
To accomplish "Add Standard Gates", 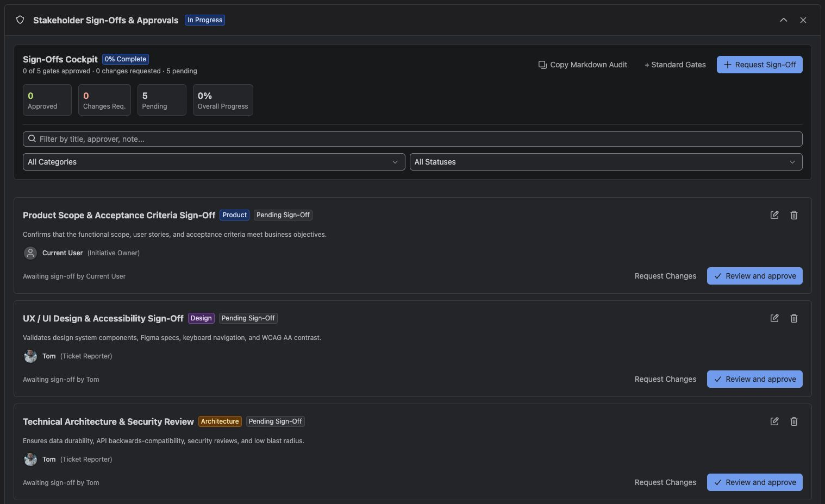I will (x=675, y=65).
